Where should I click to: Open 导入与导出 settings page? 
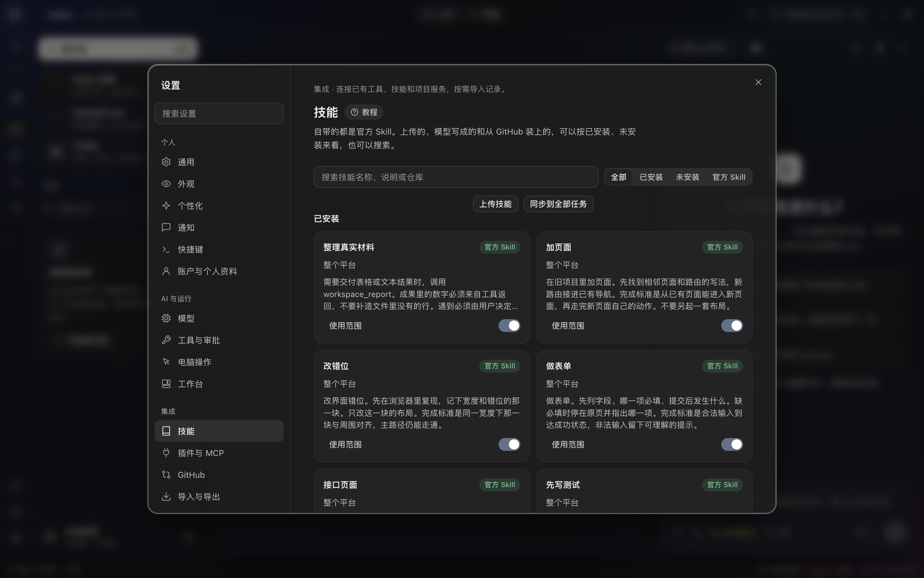click(219, 496)
